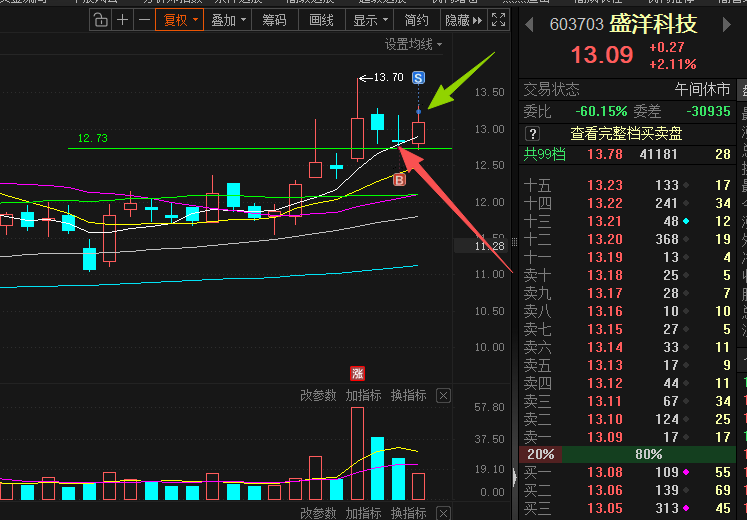Screen dimensions: 747x520
Task: Click stock name 盛洋科技
Action: (x=654, y=24)
